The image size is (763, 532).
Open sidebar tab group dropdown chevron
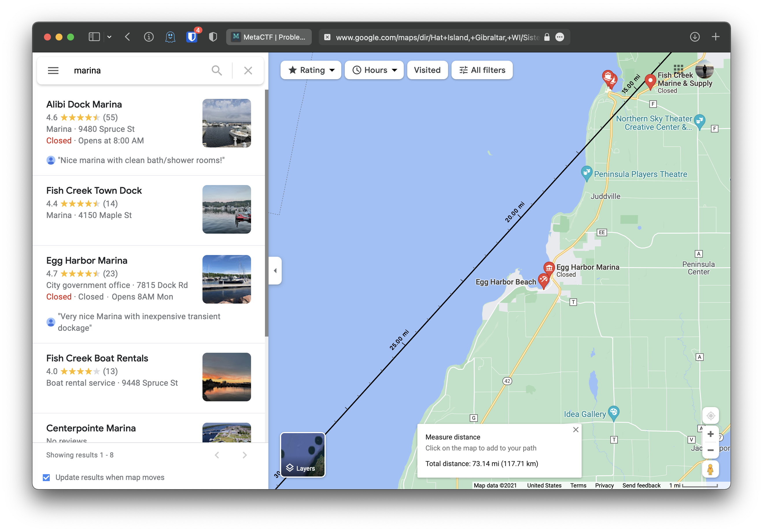(109, 37)
